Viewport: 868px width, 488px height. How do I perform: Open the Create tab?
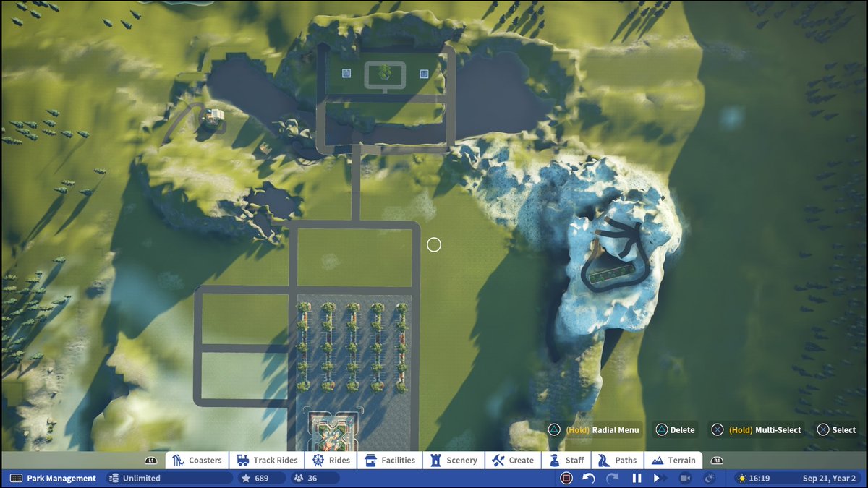(x=514, y=461)
